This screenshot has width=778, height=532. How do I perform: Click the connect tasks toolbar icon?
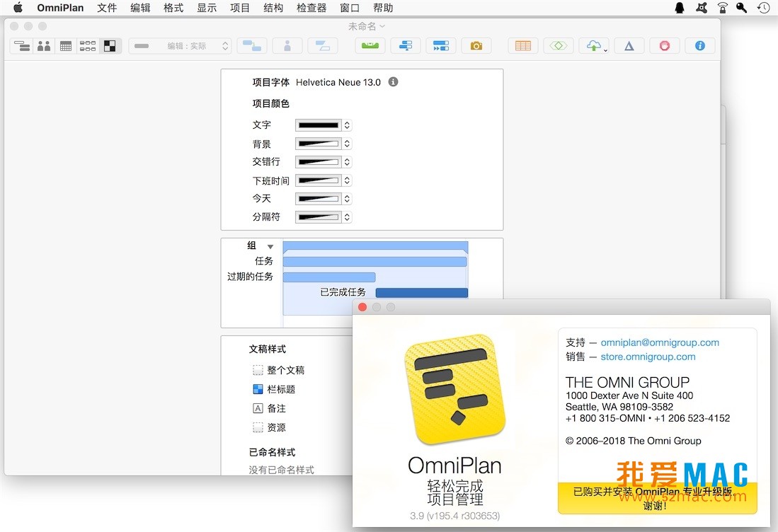click(252, 46)
